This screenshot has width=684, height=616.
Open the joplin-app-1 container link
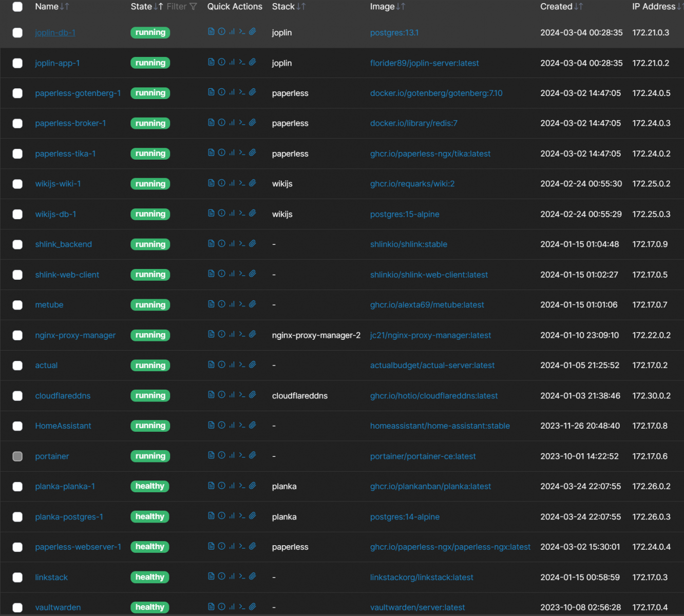coord(57,63)
